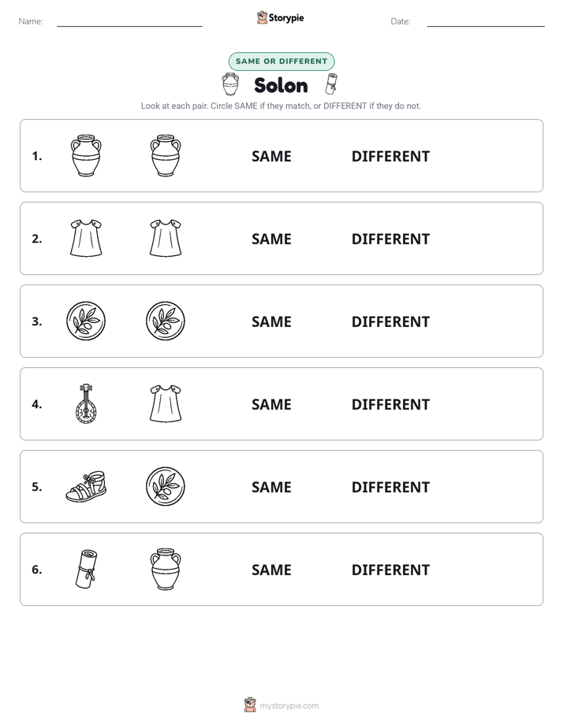Click the amphora vase in row 6
563x728 pixels.
click(166, 569)
